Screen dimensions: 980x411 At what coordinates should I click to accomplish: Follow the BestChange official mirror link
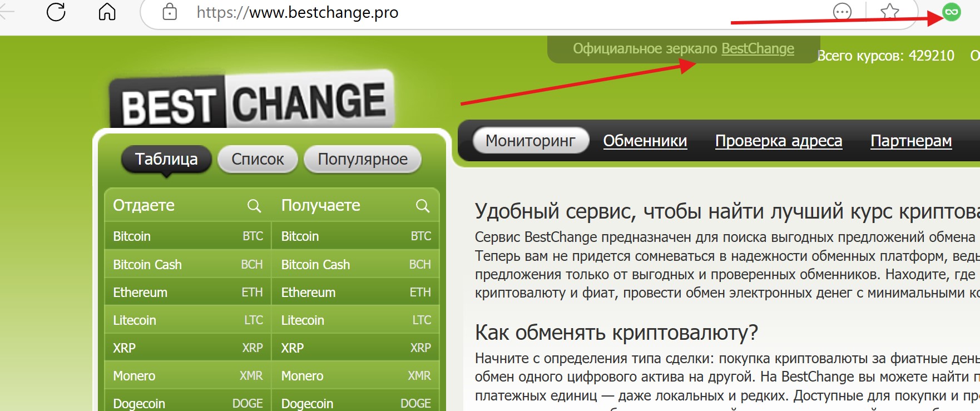(x=758, y=49)
